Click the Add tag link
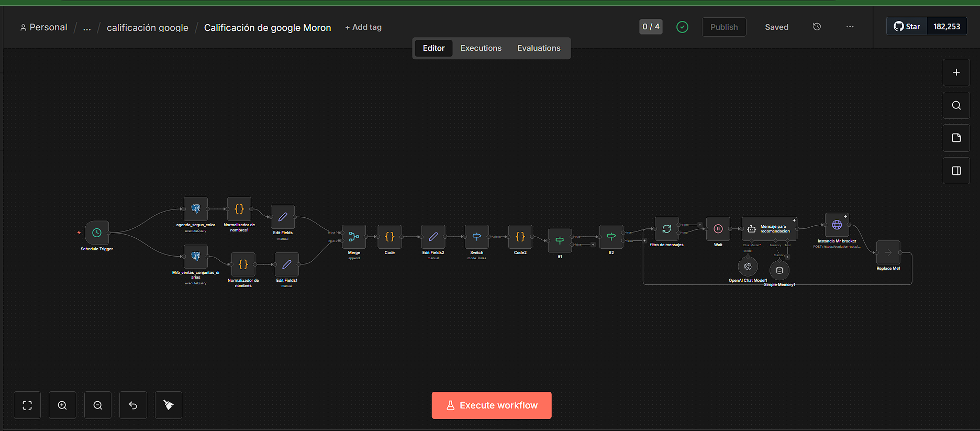The height and width of the screenshot is (431, 980). 363,27
